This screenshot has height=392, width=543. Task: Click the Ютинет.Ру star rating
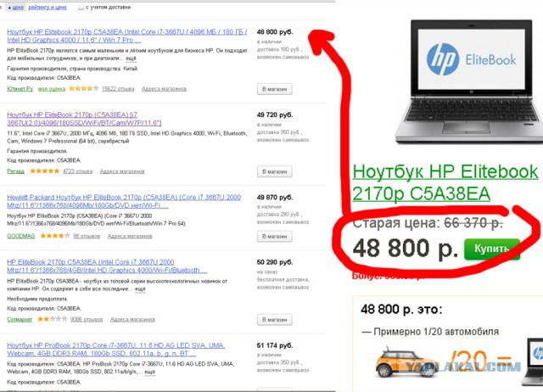coord(83,88)
